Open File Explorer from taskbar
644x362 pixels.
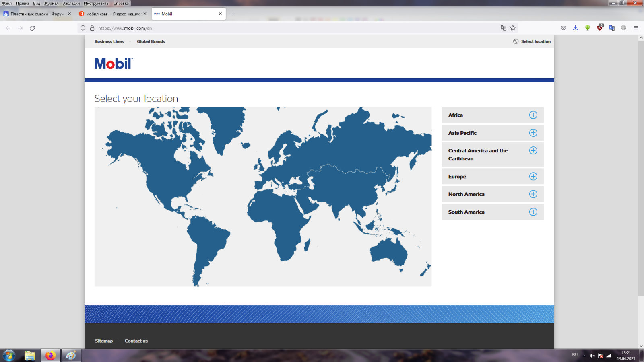(x=30, y=356)
